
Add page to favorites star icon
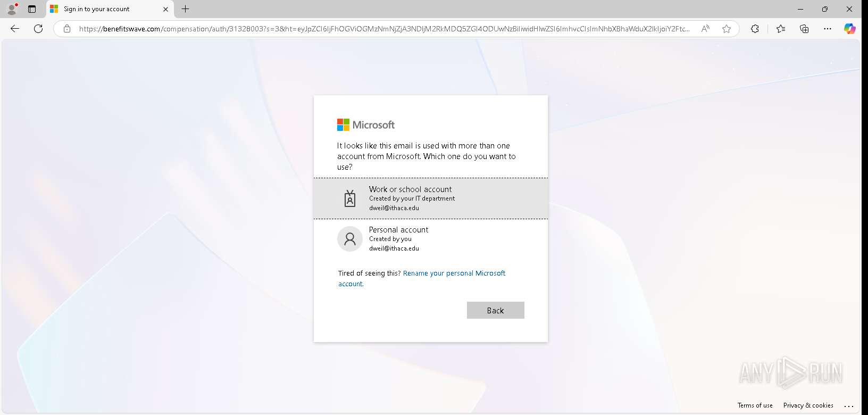coord(727,29)
